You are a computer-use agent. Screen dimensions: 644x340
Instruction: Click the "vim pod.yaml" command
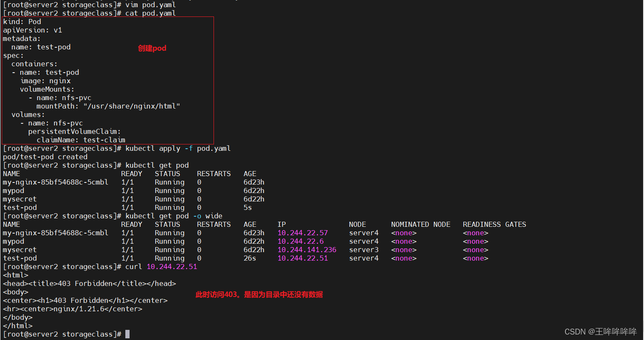click(151, 5)
